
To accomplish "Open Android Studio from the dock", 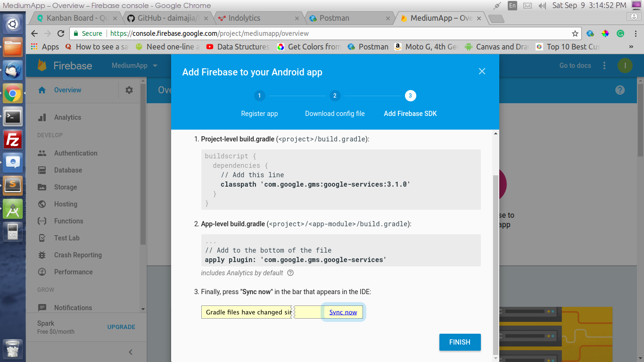I will 13,209.
